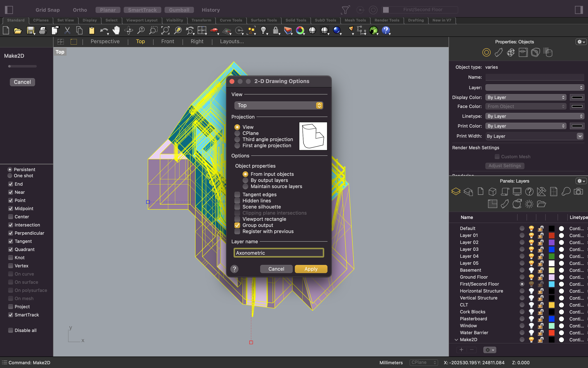Enable Hidden lines checkbox in options
The width and height of the screenshot is (588, 368).
click(x=238, y=200)
